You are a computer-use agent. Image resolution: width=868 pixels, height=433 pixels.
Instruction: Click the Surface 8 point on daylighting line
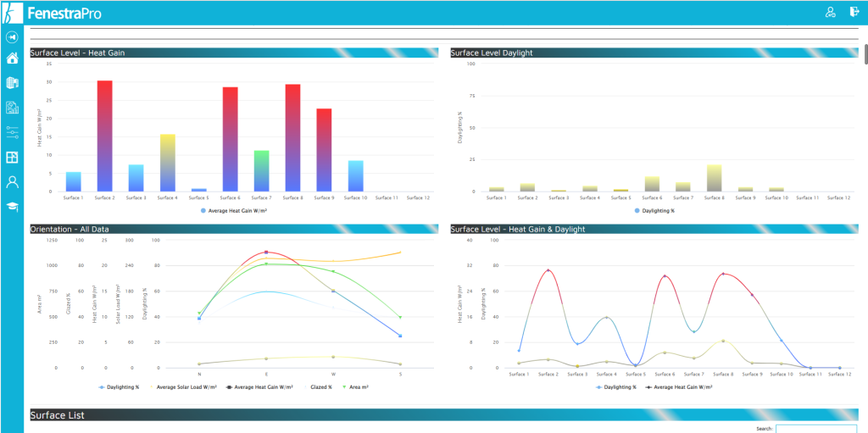click(723, 341)
